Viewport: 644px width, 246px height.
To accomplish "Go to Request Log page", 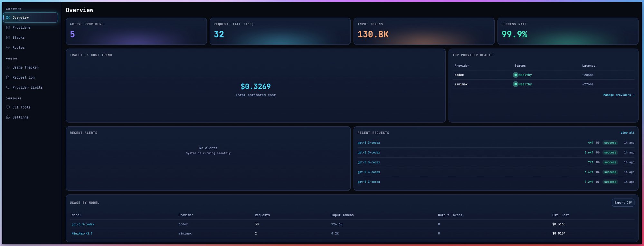I will tap(23, 77).
